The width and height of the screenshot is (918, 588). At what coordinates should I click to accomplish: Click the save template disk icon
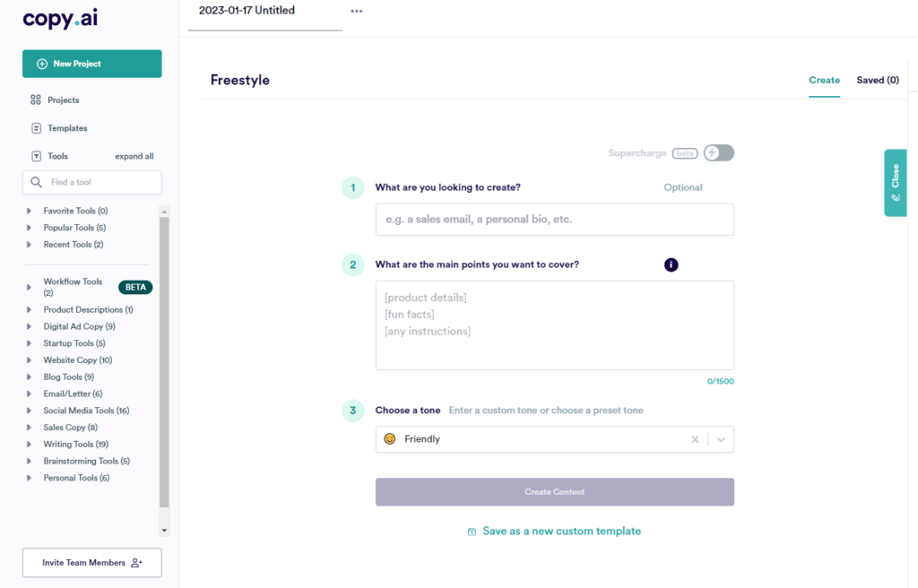click(x=472, y=532)
